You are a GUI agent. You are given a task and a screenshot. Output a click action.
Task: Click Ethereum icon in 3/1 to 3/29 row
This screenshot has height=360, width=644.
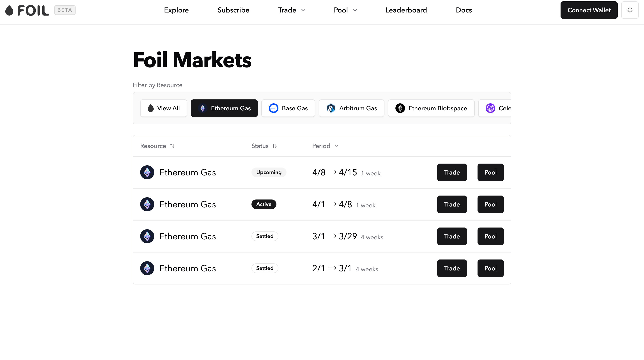[x=147, y=236]
